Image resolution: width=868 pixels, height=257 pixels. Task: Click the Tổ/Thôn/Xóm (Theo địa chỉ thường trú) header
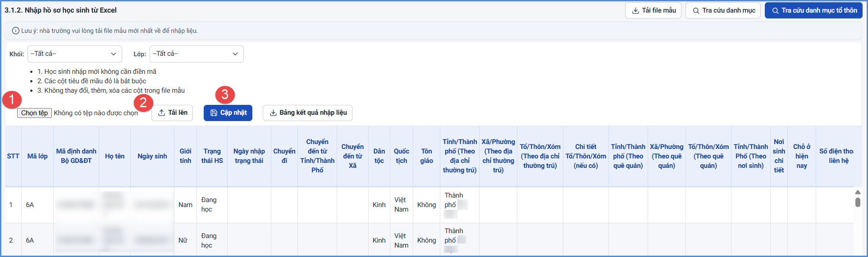540,156
